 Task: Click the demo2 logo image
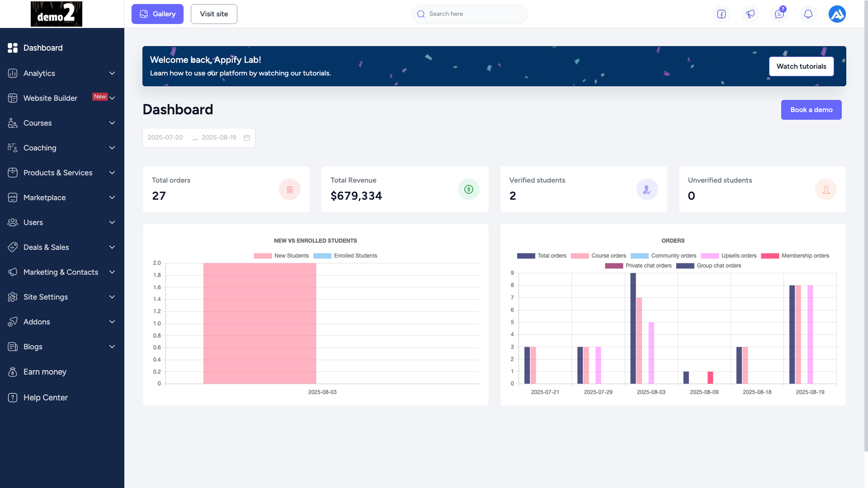click(x=56, y=14)
